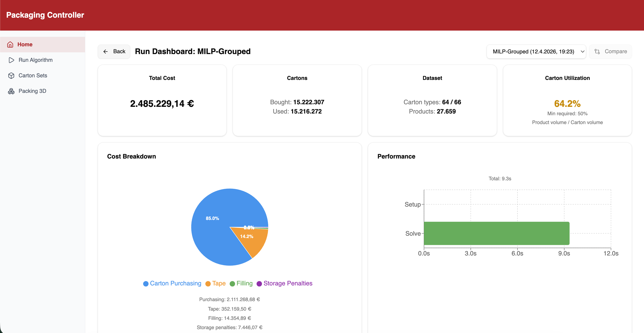This screenshot has width=644, height=333.
Task: Click the Cartons card title
Action: click(x=297, y=78)
